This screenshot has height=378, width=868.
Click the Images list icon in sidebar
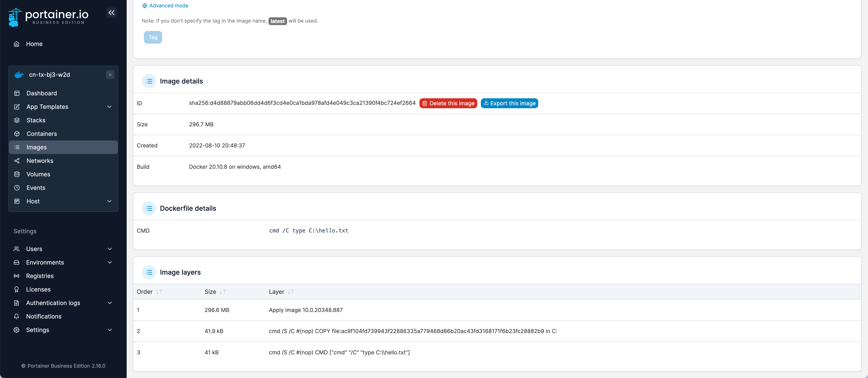pos(17,147)
